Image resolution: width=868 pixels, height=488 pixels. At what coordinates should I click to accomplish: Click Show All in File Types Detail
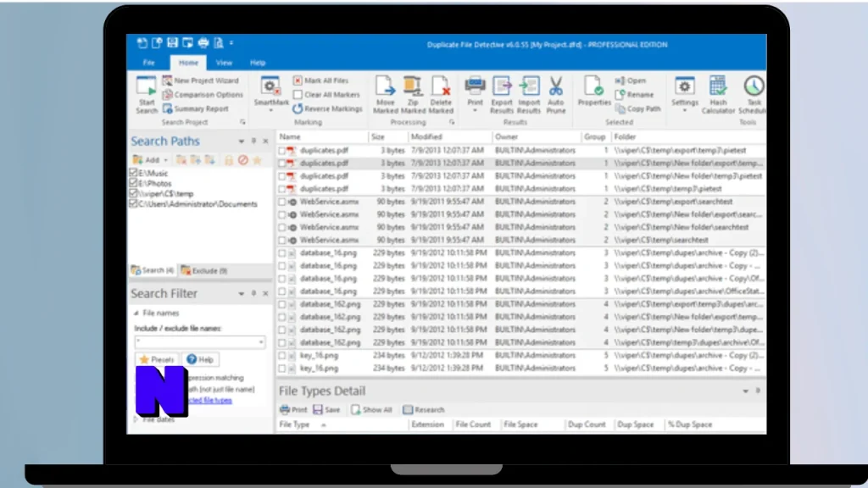tap(371, 410)
